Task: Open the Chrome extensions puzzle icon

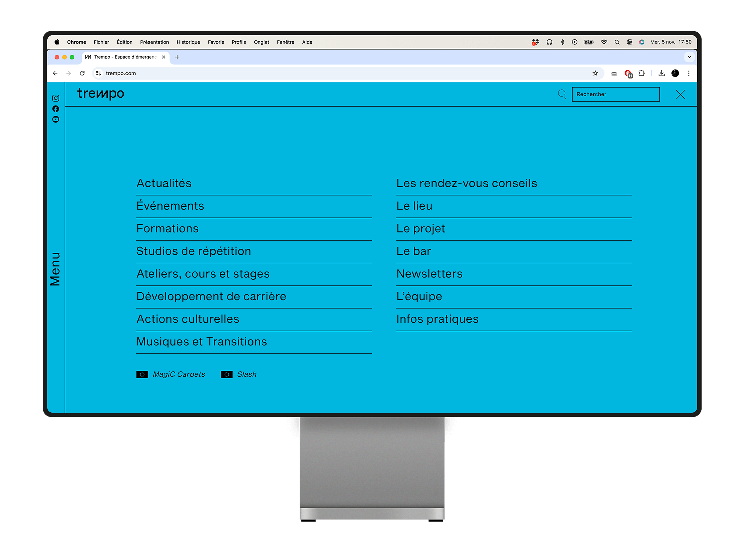Action: pyautogui.click(x=642, y=73)
